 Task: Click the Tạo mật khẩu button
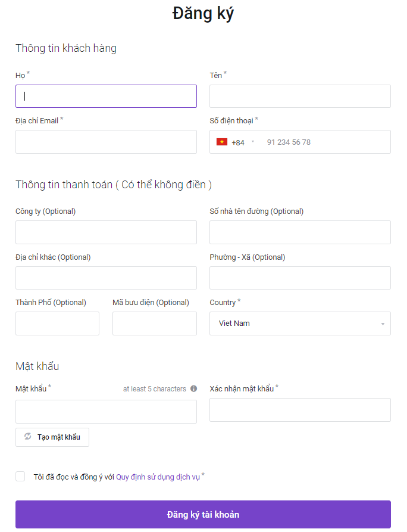52,437
